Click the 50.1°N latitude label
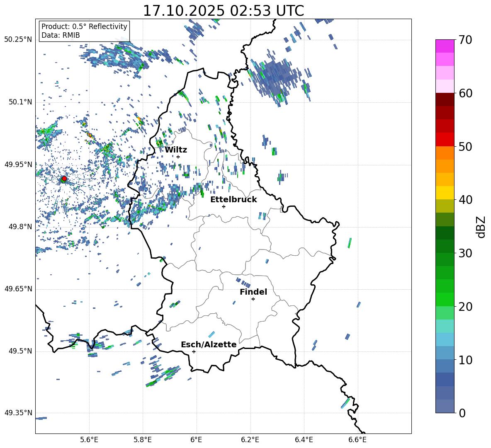The width and height of the screenshot is (491, 448). click(20, 102)
